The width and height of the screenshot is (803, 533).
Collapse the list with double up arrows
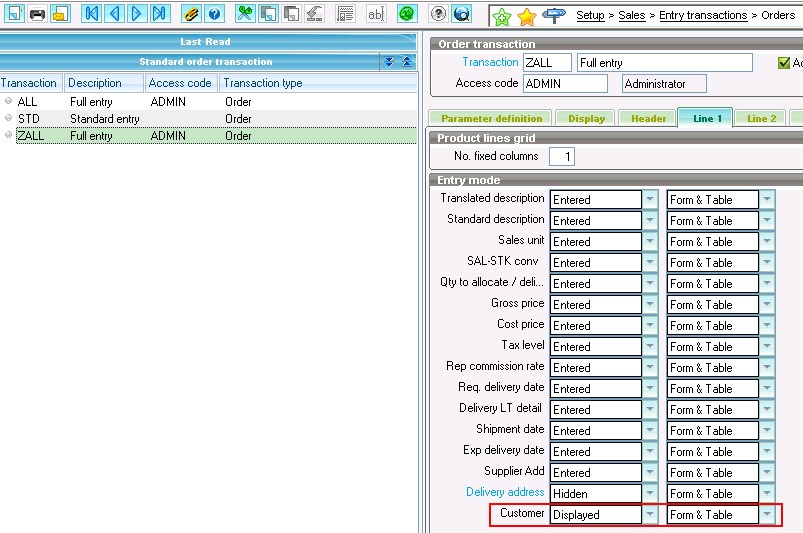(x=407, y=62)
